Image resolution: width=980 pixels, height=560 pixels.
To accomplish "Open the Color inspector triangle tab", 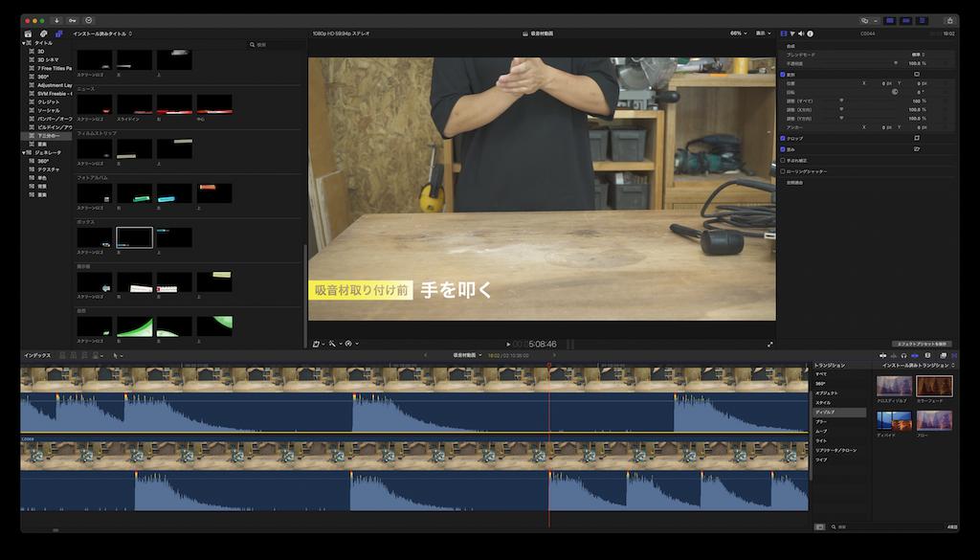I will [792, 34].
